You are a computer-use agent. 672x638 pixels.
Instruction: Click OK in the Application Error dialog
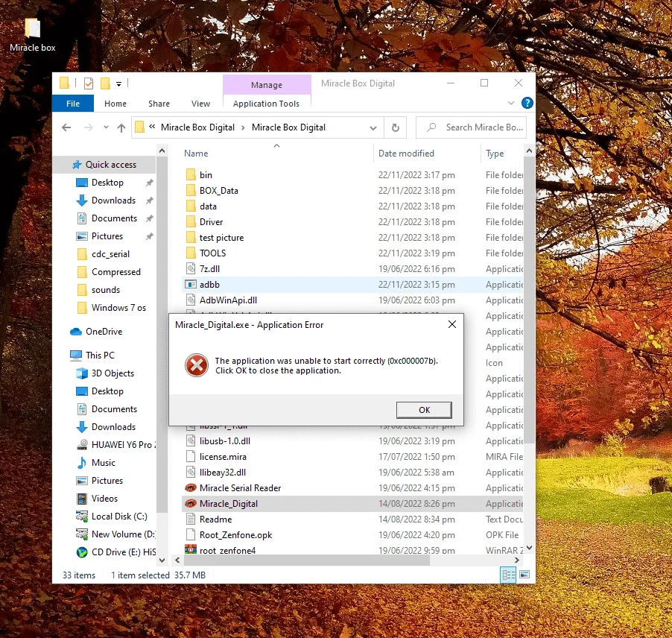coord(424,410)
